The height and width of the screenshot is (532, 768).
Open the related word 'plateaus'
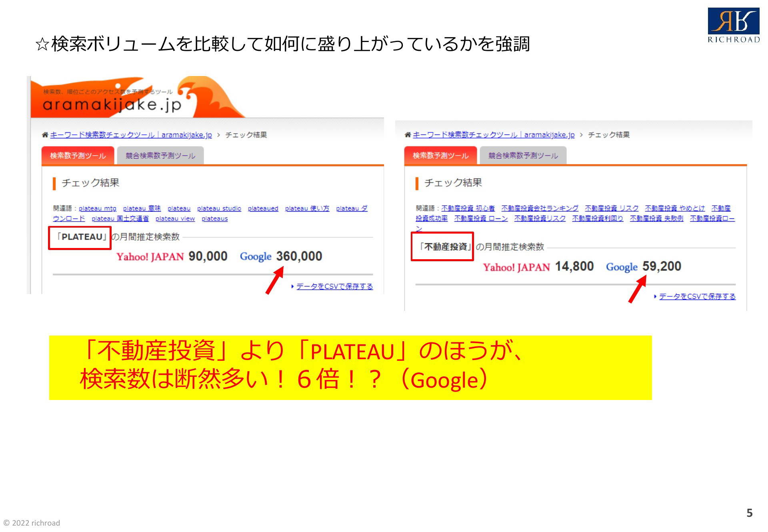coord(214,219)
